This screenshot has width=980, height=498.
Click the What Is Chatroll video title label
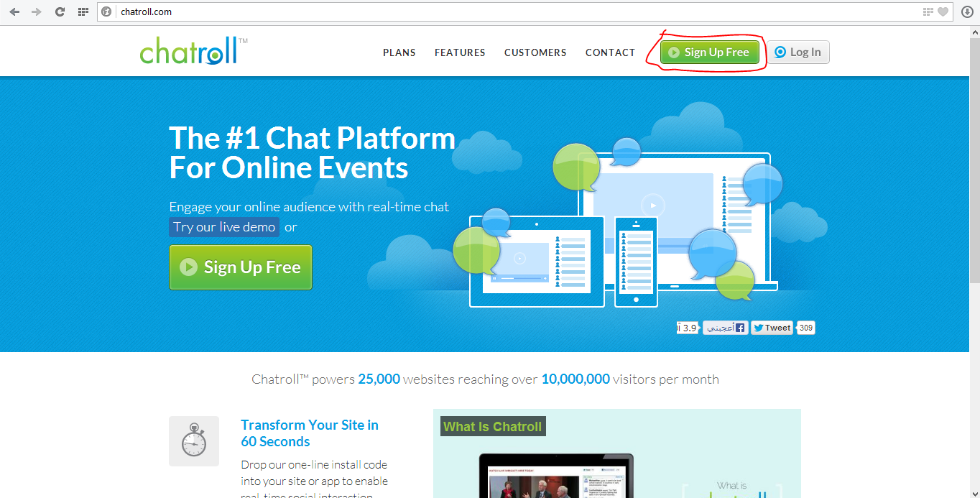click(493, 426)
